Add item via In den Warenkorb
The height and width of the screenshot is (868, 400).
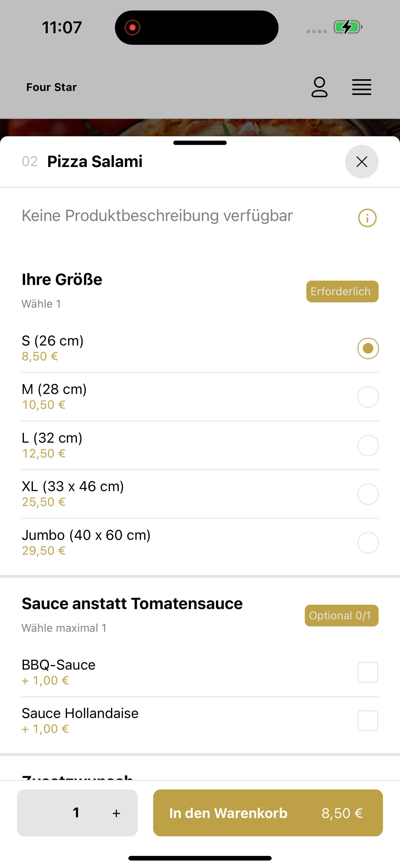coord(268,813)
